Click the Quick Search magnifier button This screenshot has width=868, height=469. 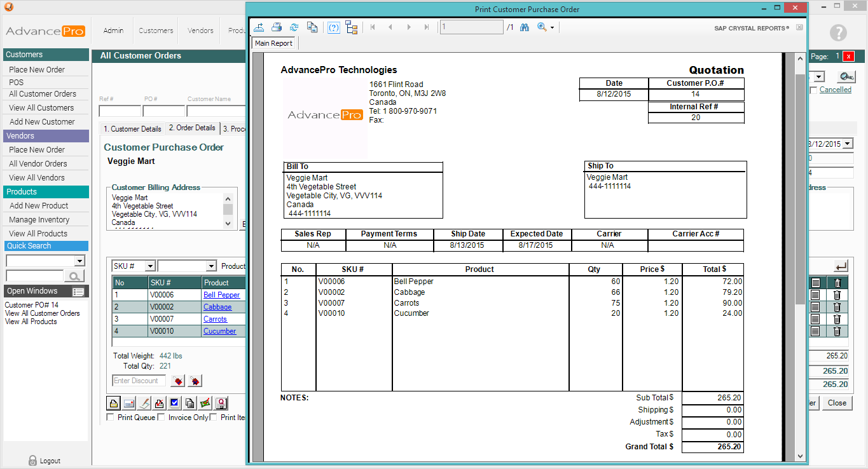[x=75, y=276]
